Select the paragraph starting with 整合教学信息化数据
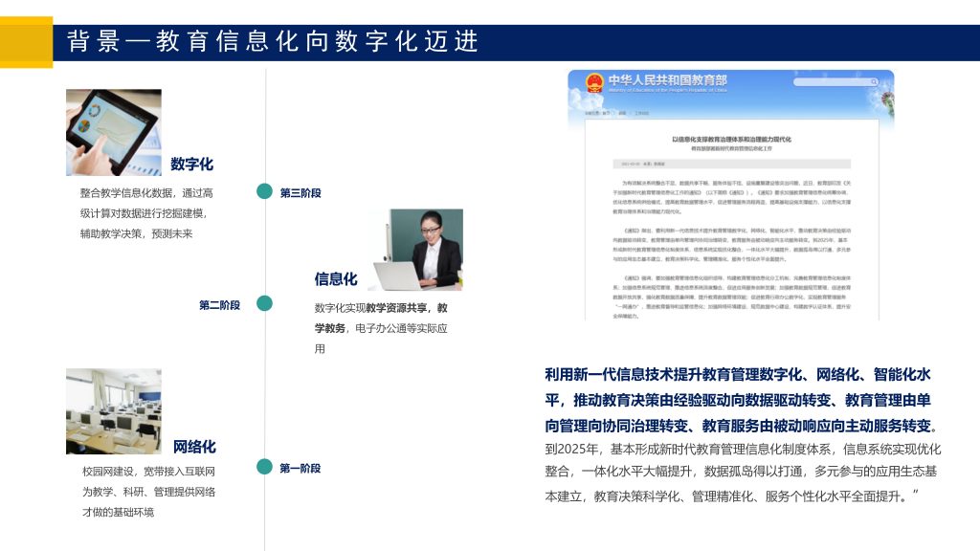The width and height of the screenshot is (980, 551). [x=146, y=212]
